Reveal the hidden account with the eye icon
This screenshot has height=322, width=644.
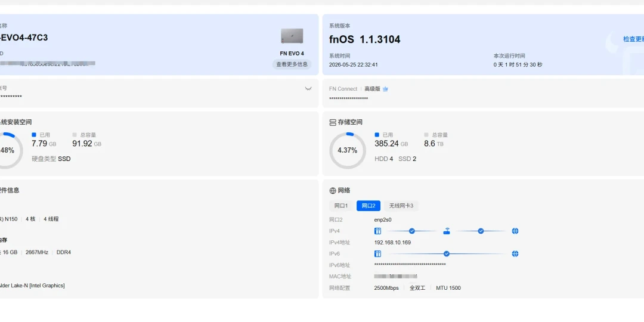click(308, 88)
